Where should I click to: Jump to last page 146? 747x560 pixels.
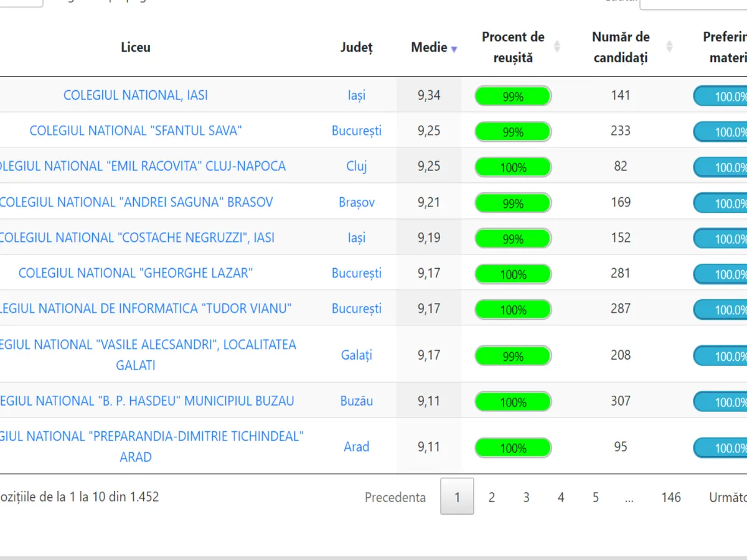pos(671,497)
